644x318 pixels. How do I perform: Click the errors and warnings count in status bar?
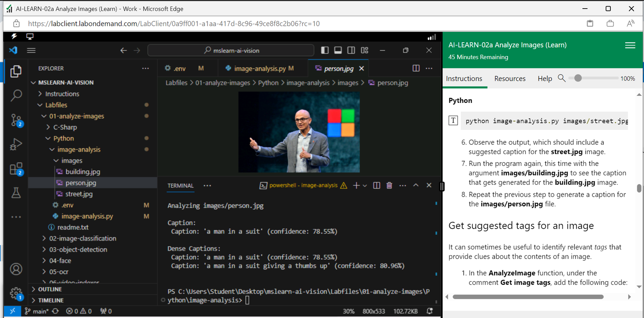79,311
